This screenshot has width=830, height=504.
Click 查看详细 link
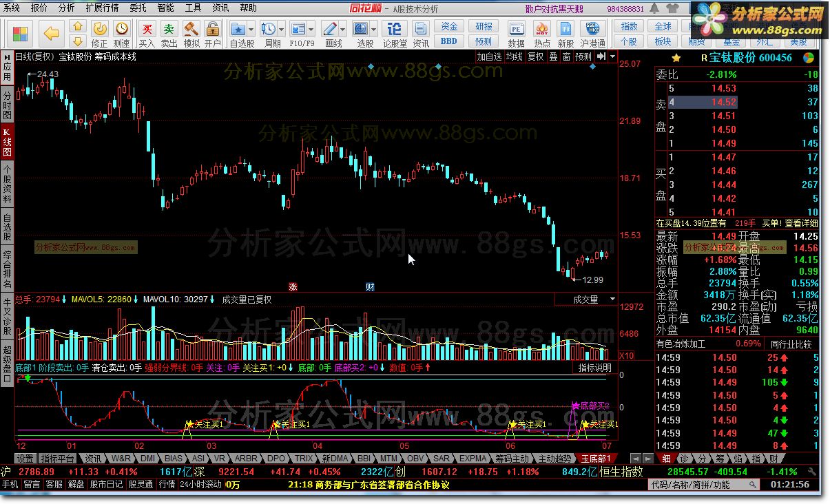coord(801,223)
